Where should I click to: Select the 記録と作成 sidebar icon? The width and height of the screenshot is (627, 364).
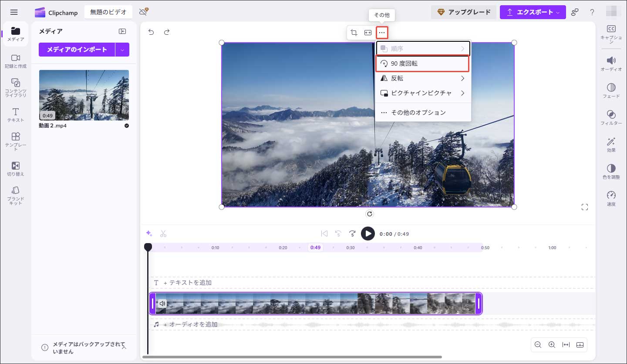(15, 62)
